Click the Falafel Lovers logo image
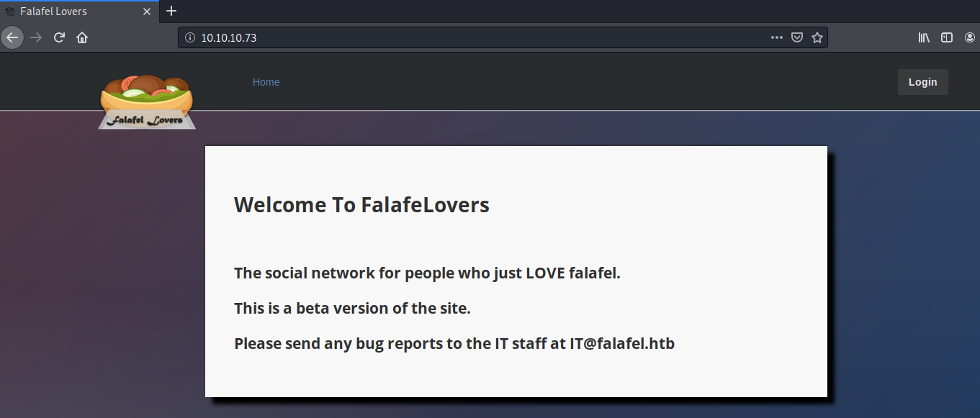The width and height of the screenshot is (980, 418). point(147,102)
